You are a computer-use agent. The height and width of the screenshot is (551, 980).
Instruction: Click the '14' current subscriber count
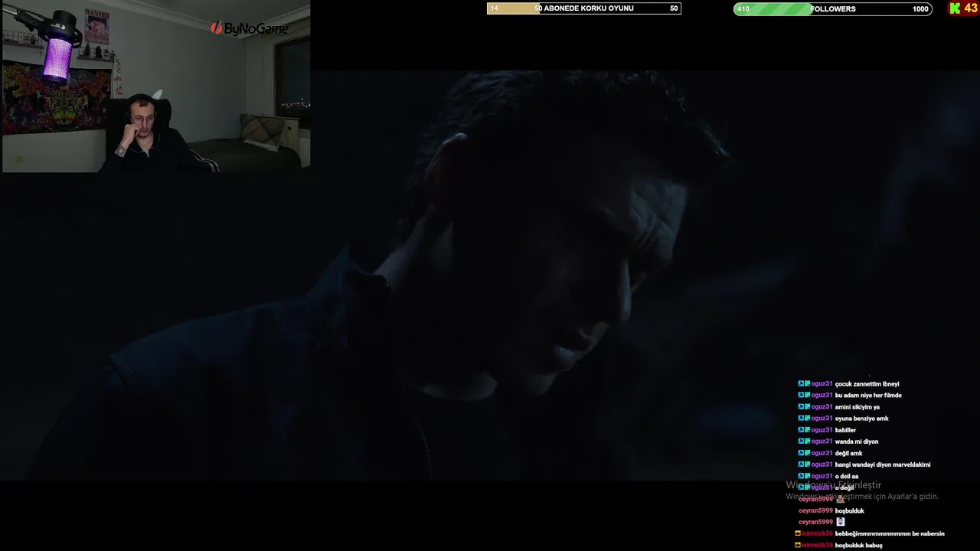point(494,8)
